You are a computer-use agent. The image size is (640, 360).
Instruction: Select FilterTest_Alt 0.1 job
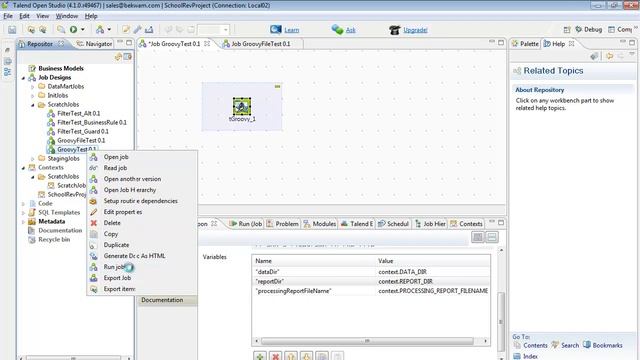tap(78, 113)
